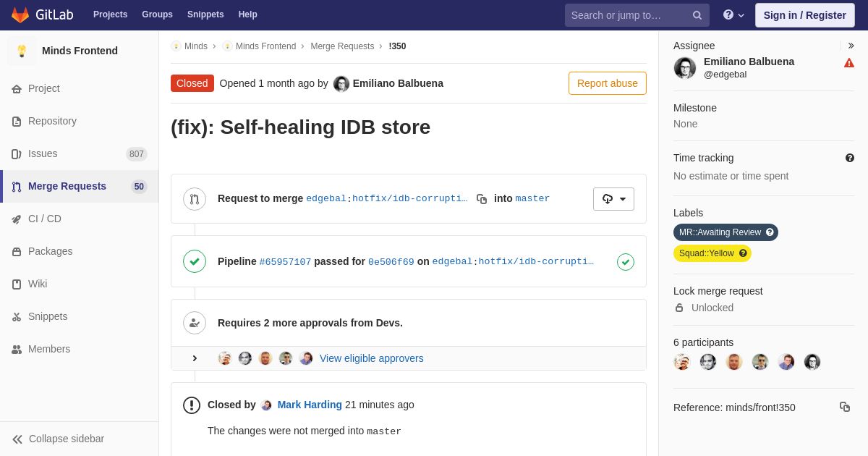
Task: Open the Projects menu in navbar
Action: 110,14
